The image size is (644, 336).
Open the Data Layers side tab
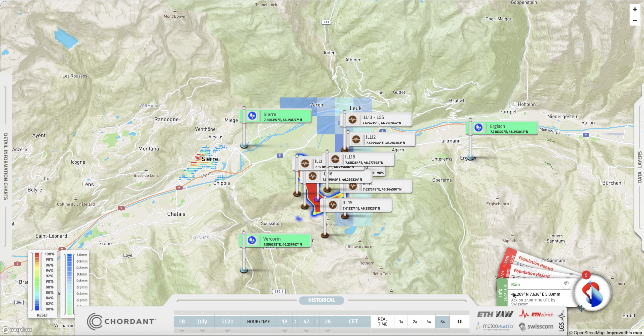tap(639, 167)
